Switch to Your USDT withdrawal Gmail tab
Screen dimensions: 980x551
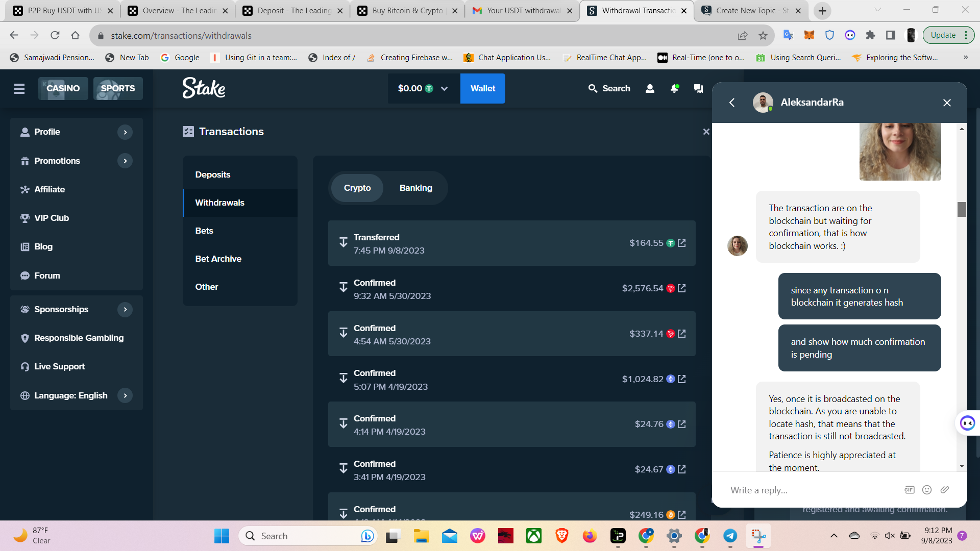[522, 11]
